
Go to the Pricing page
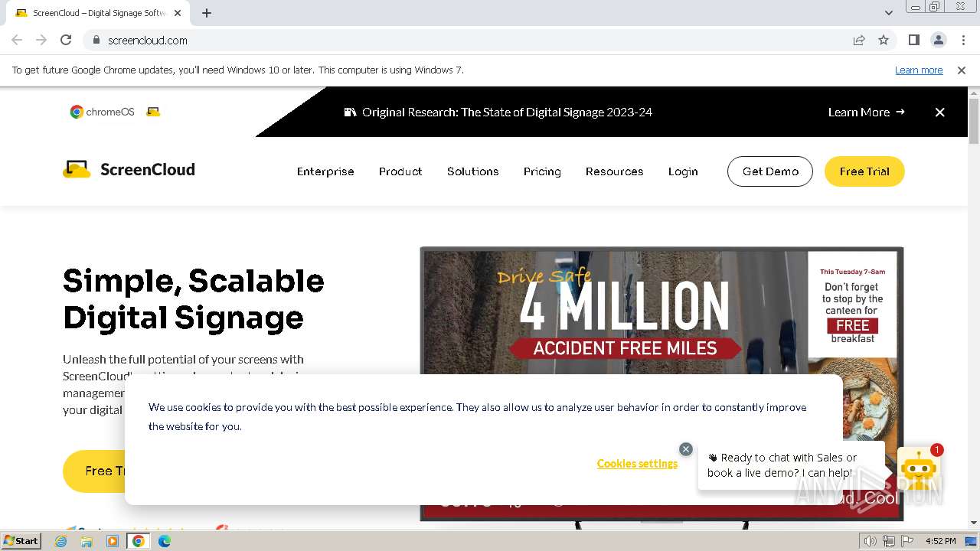[542, 171]
